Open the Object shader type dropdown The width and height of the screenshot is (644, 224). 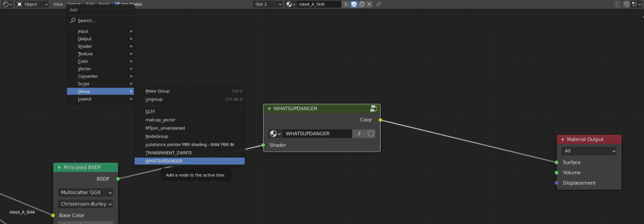[x=32, y=4]
